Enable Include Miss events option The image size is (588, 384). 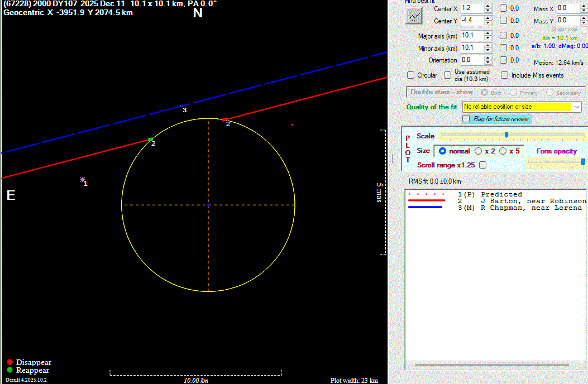point(505,75)
